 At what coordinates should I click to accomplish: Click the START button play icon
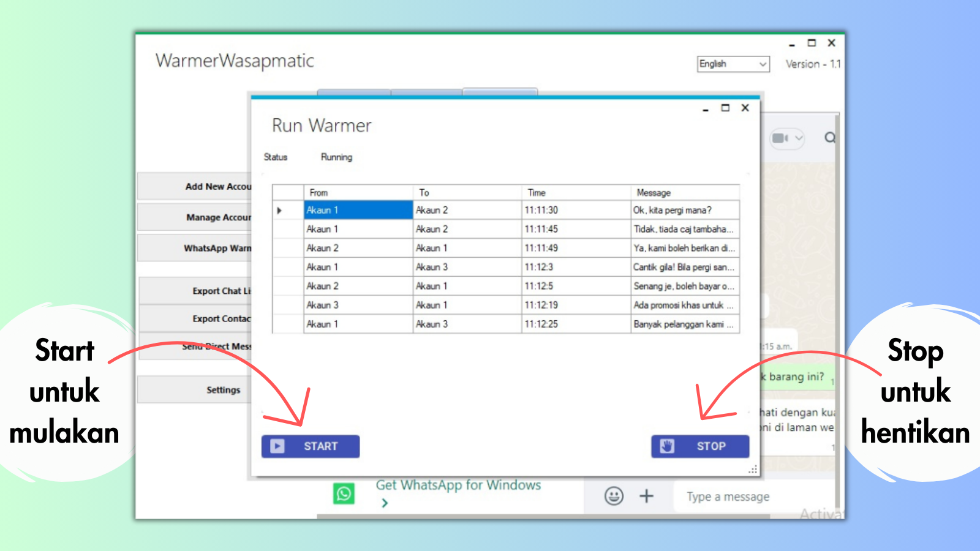(x=277, y=446)
